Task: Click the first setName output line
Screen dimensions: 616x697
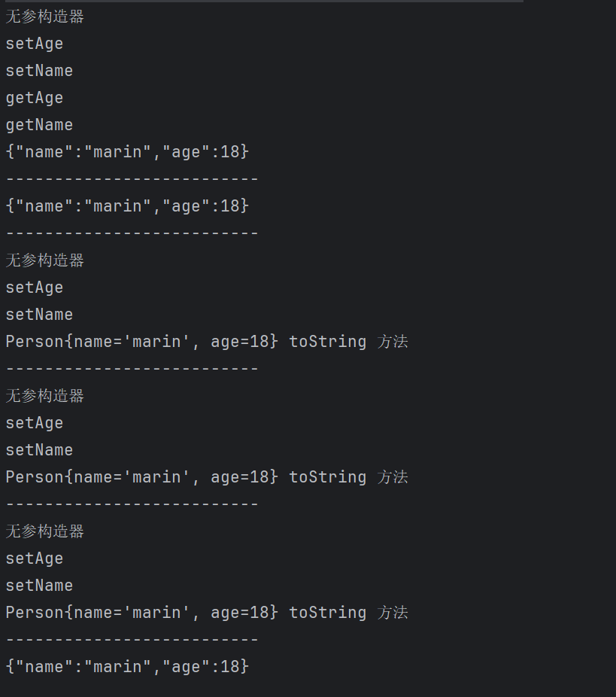Action: (39, 71)
